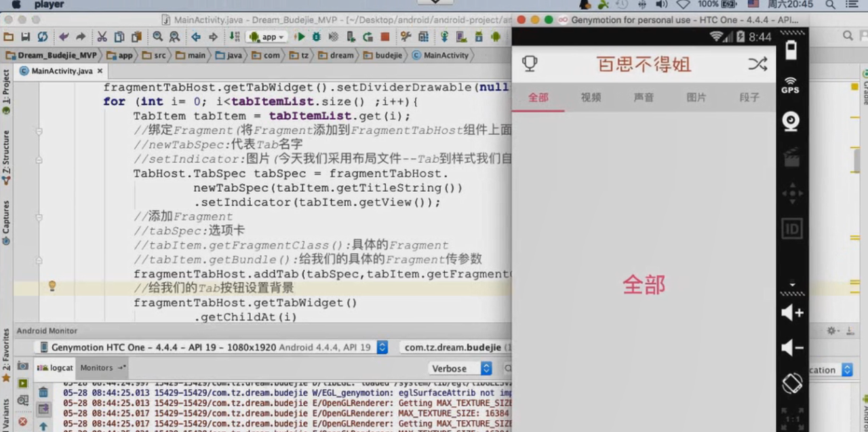Toggle the shuffle icon in Budejie app
The image size is (868, 432).
[x=757, y=64]
